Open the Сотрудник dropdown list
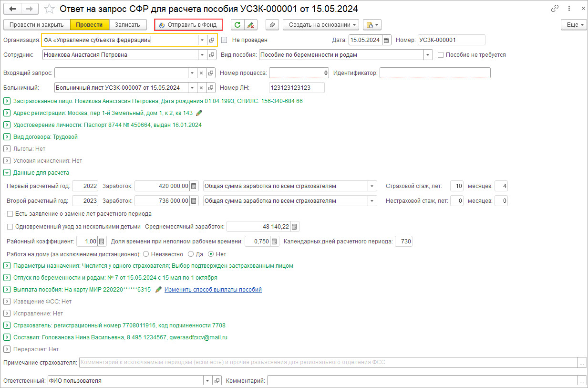Screen dimensions: 588x388 click(x=203, y=55)
